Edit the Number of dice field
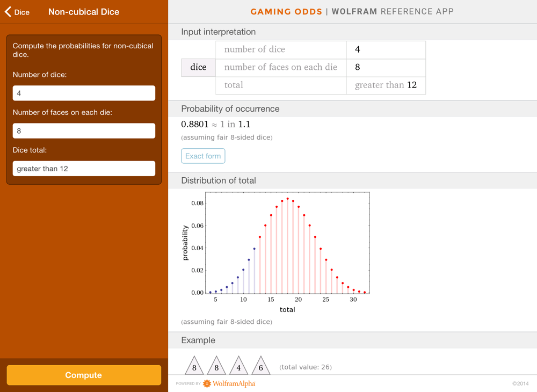Image resolution: width=537 pixels, height=392 pixels. pyautogui.click(x=84, y=93)
